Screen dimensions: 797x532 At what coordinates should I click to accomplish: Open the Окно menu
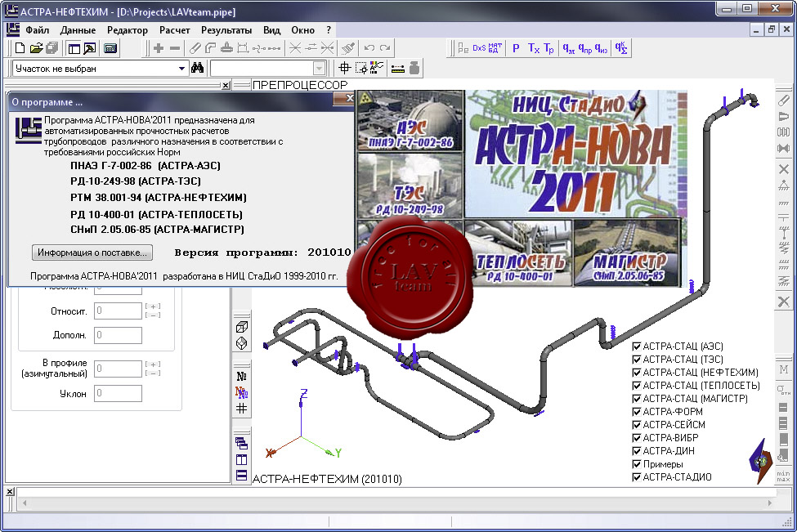point(303,30)
